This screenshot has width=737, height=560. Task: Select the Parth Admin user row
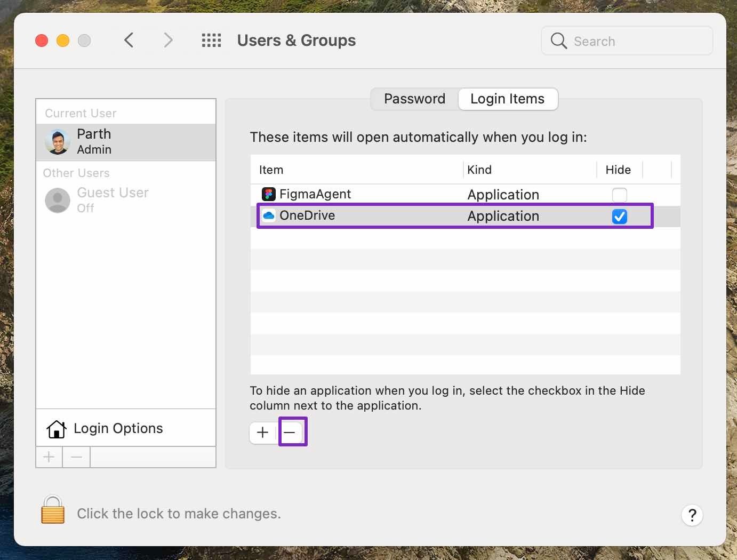click(126, 142)
